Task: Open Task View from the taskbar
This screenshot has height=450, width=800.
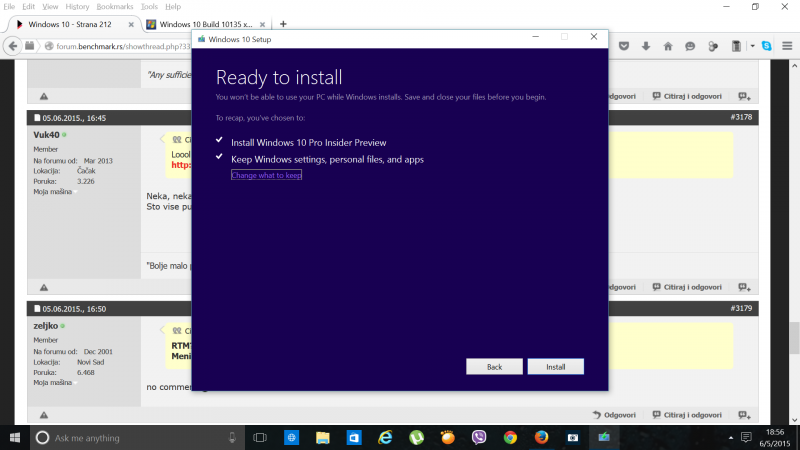Action: 260,438
